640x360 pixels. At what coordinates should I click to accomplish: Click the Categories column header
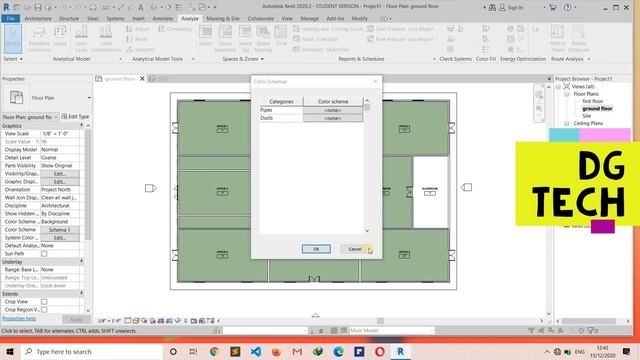pyautogui.click(x=281, y=101)
